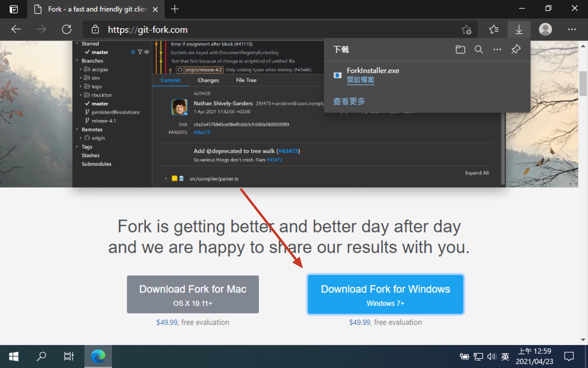Screen dimensions: 588x368
Task: Expand the Remotes section in sidebar
Action: coord(77,129)
